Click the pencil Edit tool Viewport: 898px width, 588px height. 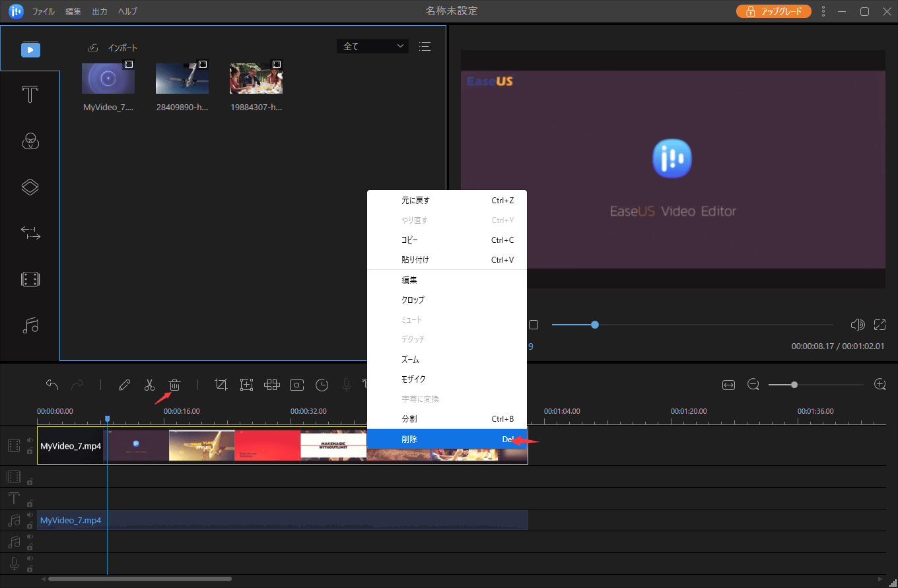click(x=124, y=385)
